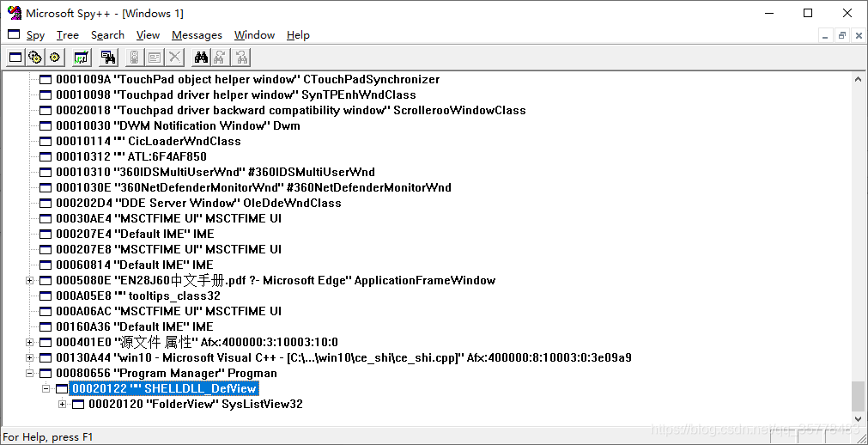This screenshot has width=868, height=445.
Task: Select "win10 - Microsoft Visual C++" row text
Action: pyautogui.click(x=343, y=358)
